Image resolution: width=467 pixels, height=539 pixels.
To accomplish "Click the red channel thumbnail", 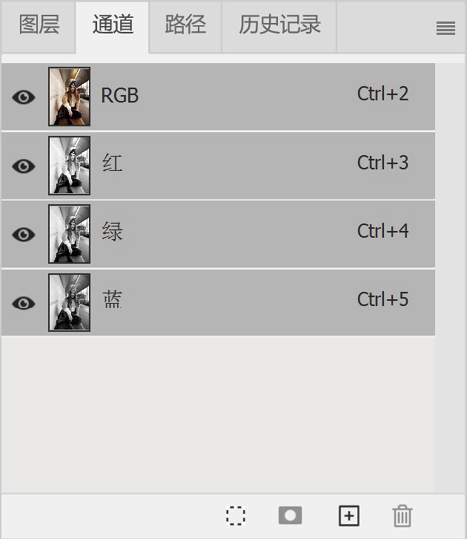I will (x=69, y=165).
